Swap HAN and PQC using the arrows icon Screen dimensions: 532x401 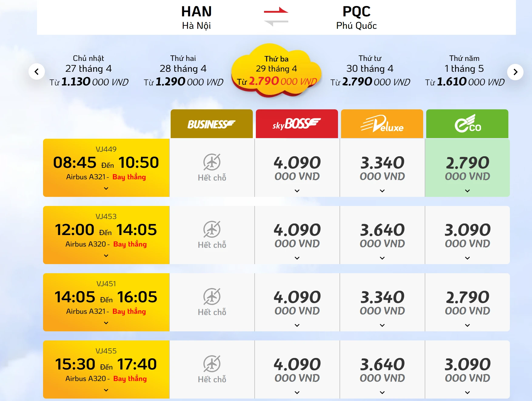click(276, 17)
